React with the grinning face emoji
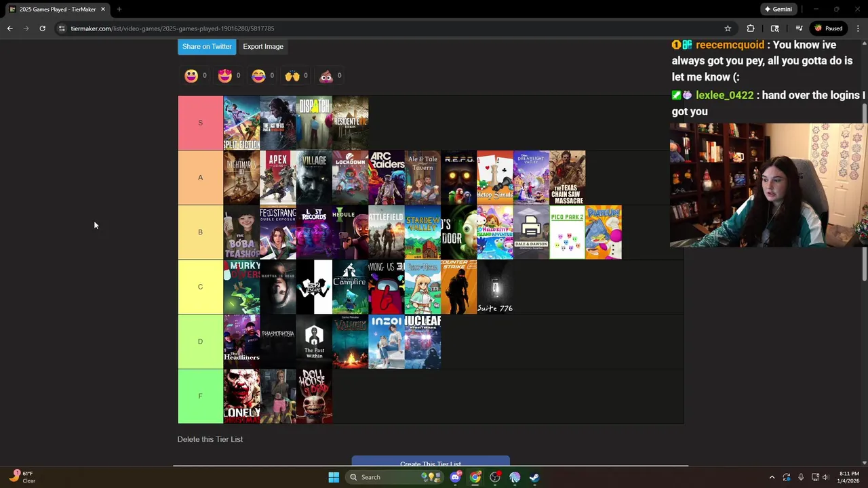The image size is (868, 488). pyautogui.click(x=191, y=76)
